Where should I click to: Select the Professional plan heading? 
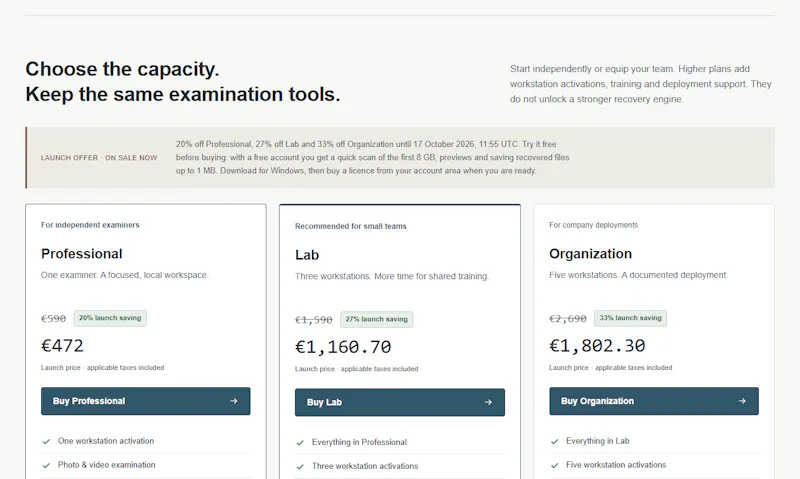[82, 254]
